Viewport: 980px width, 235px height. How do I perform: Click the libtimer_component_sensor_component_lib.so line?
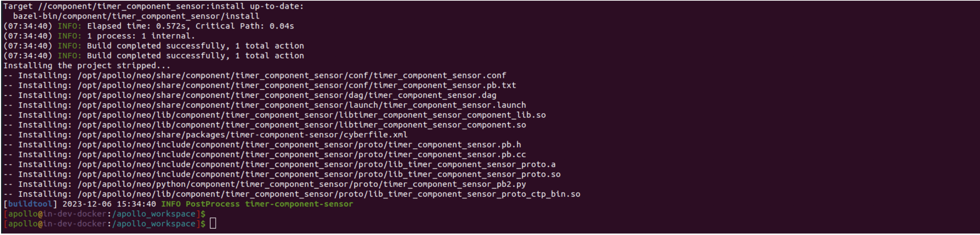coord(275,115)
